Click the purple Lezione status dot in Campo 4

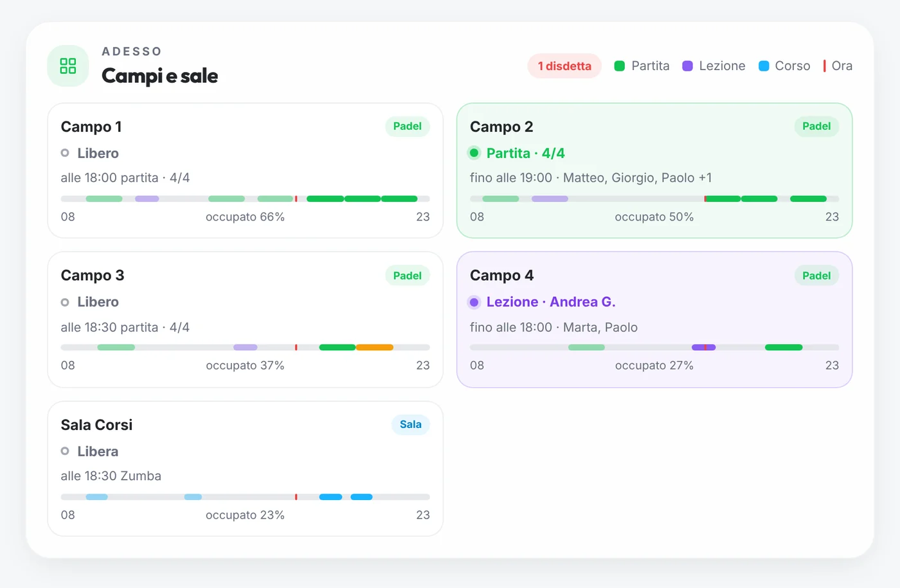point(474,302)
